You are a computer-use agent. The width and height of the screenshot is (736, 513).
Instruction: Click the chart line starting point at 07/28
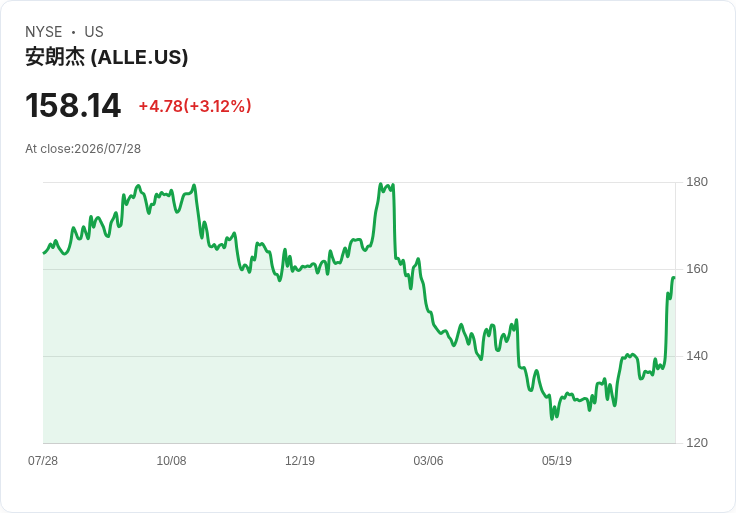tap(44, 253)
